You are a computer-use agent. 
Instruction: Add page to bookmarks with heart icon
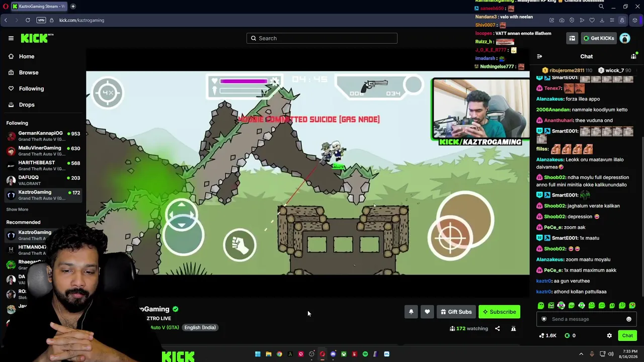592,20
